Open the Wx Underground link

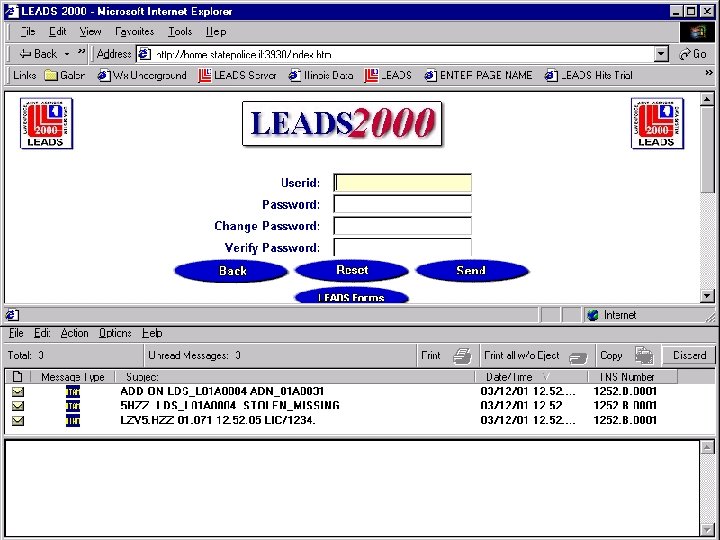click(142, 75)
